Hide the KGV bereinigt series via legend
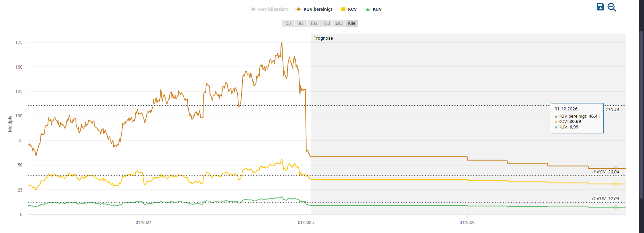 [x=314, y=9]
